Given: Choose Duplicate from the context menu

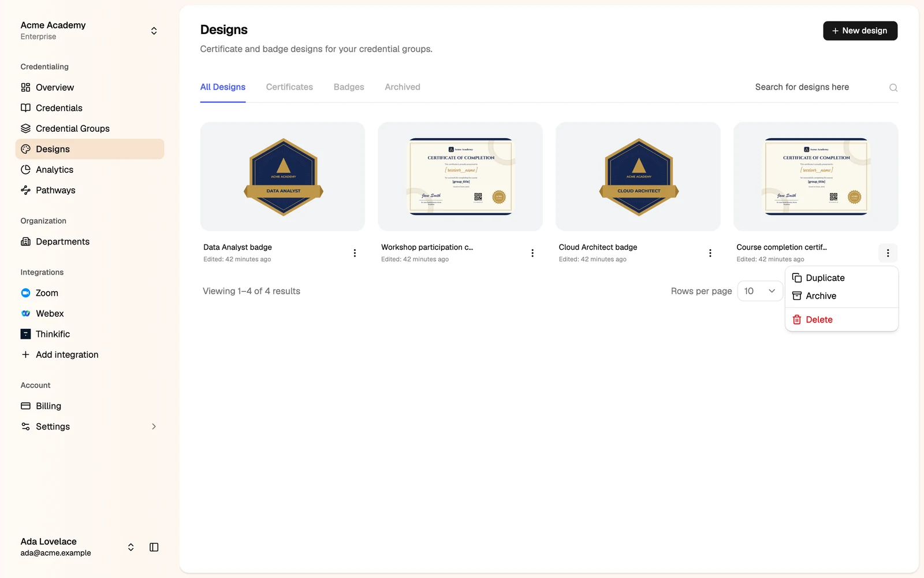Looking at the screenshot, I should tap(841, 278).
